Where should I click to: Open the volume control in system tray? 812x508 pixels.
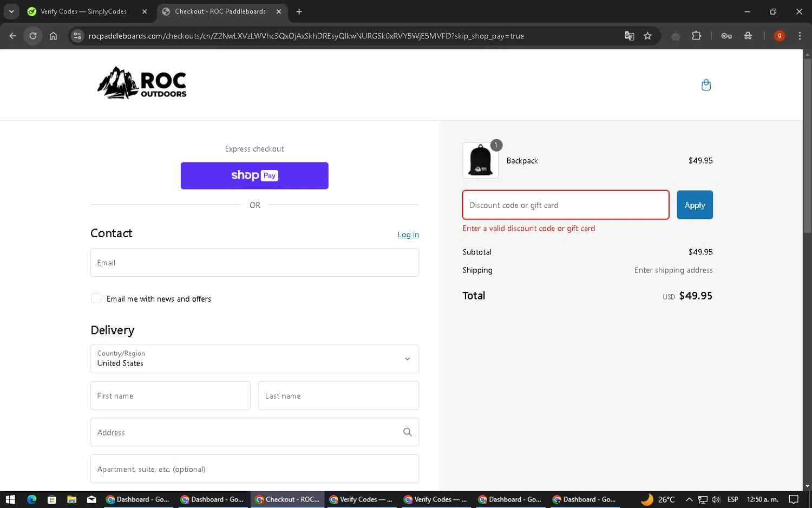click(x=716, y=499)
